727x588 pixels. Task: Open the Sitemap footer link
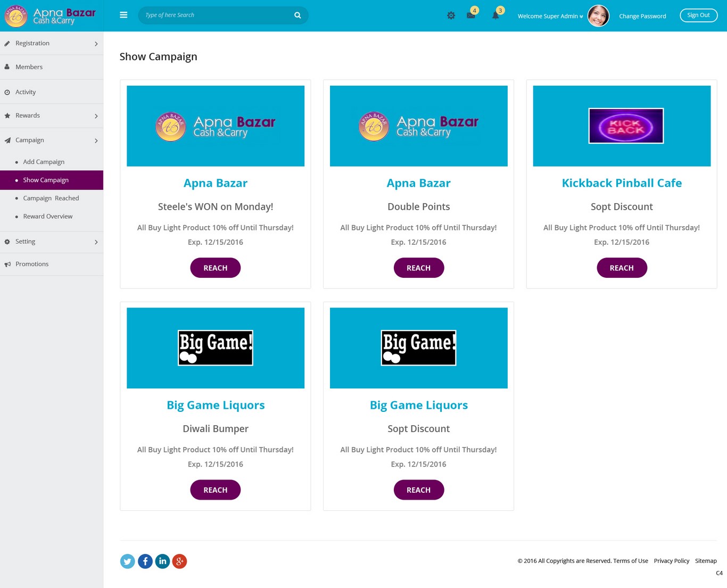coord(706,561)
